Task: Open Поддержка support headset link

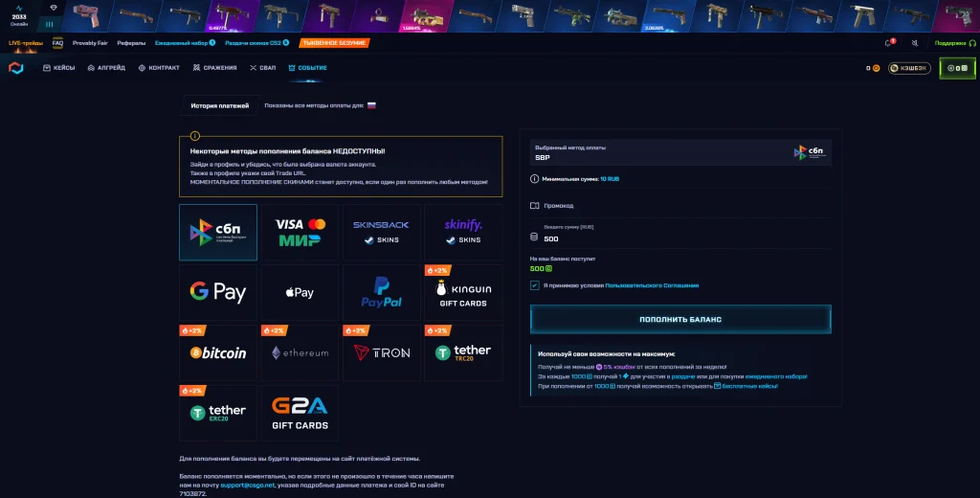Action: click(x=955, y=43)
